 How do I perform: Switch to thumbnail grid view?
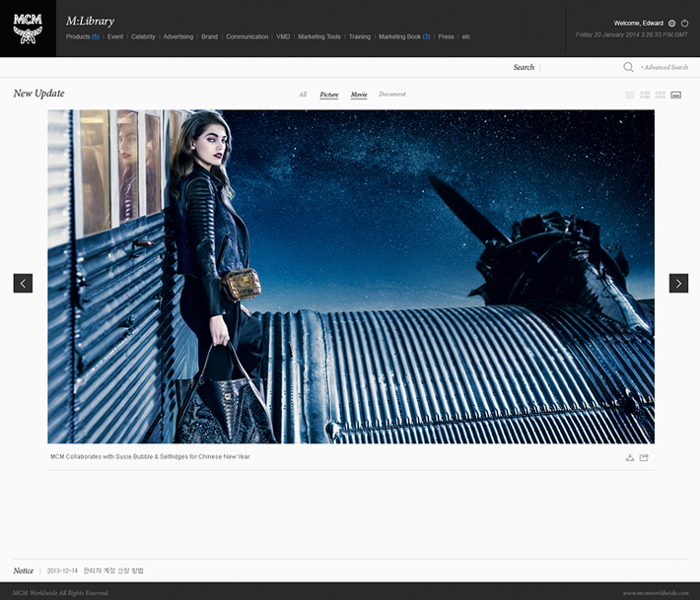[661, 95]
